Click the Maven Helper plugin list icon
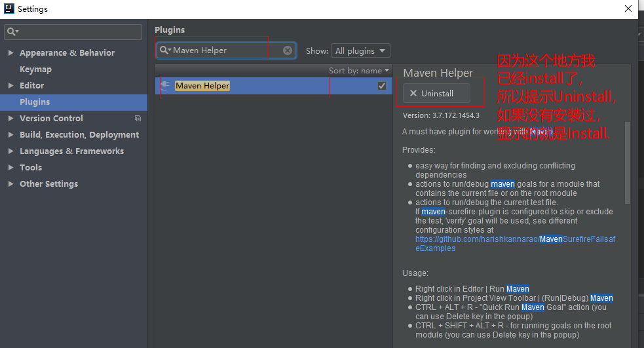This screenshot has width=644, height=348. [165, 86]
